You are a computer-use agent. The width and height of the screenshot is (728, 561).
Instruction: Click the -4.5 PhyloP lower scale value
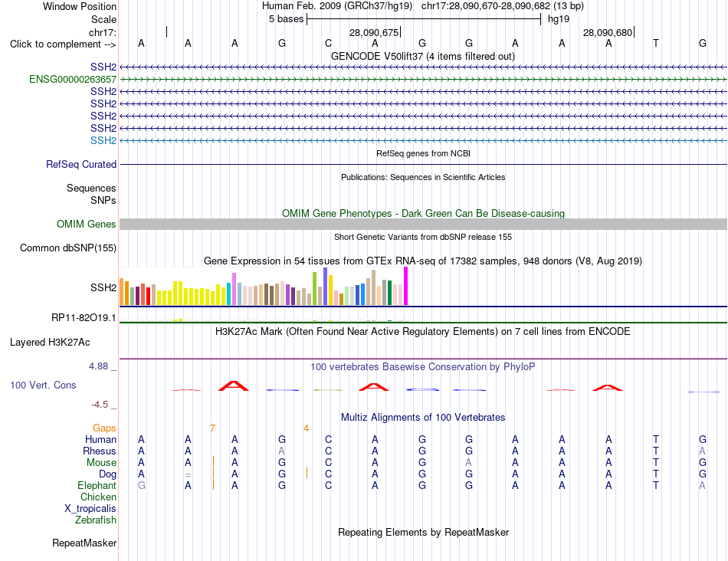coord(100,405)
